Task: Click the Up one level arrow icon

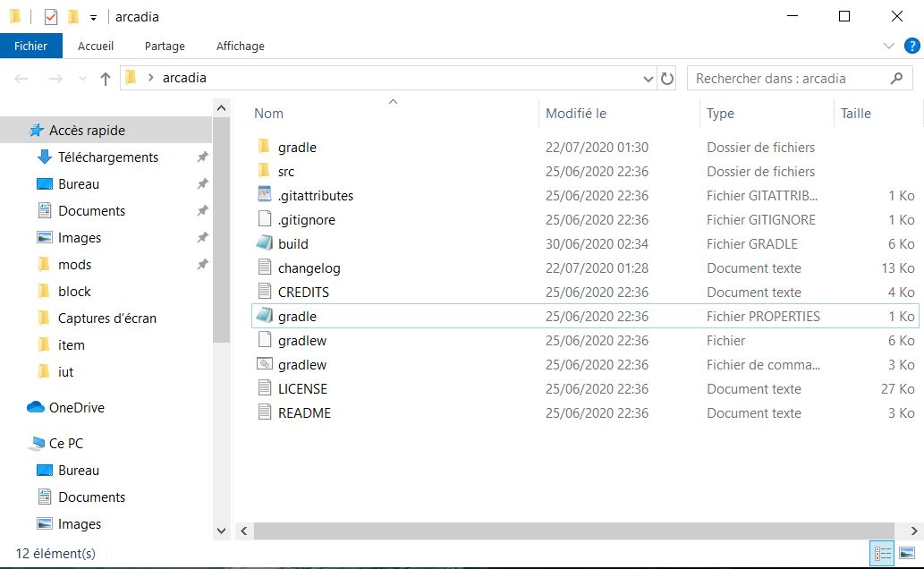Action: 106,79
